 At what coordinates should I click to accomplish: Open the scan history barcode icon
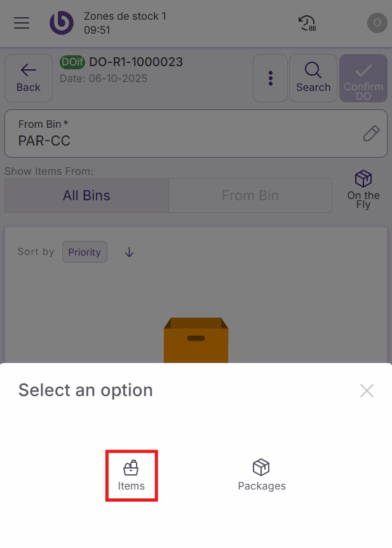pyautogui.click(x=308, y=23)
